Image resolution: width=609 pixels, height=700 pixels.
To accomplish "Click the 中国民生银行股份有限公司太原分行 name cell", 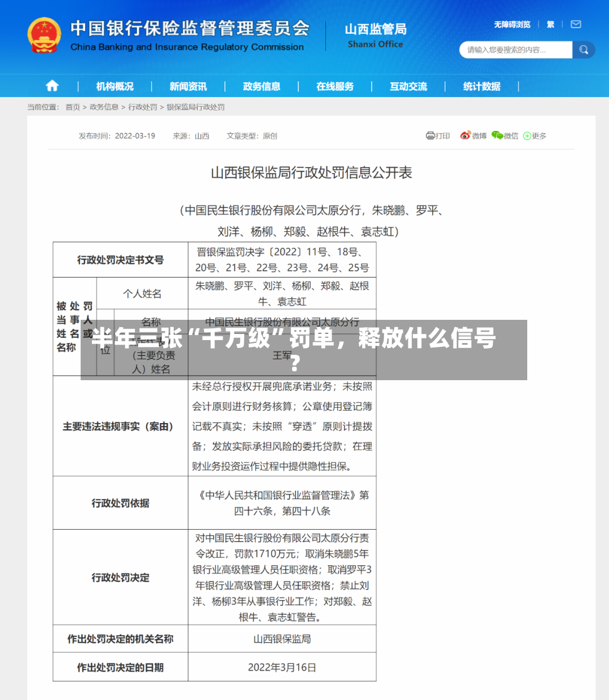I will pos(282,322).
